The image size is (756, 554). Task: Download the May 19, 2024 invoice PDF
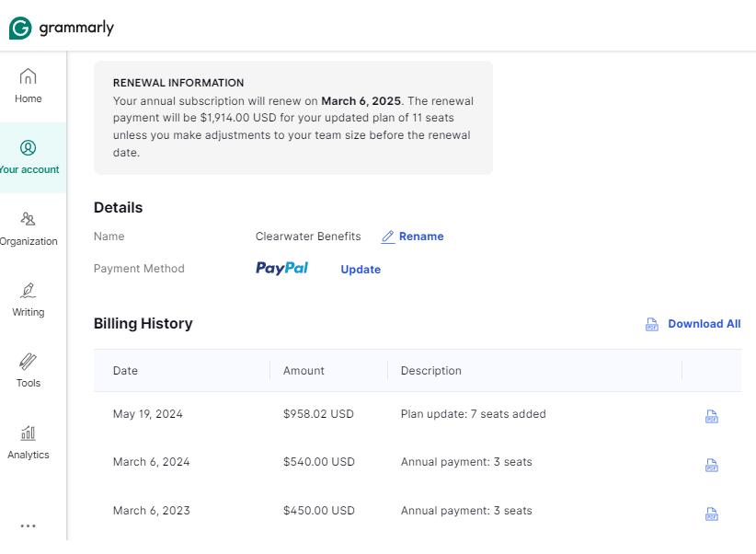712,416
